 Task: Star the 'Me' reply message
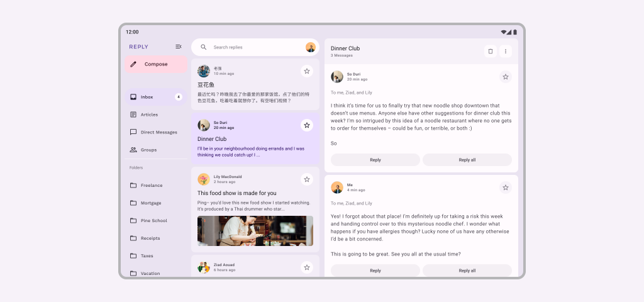click(x=506, y=187)
